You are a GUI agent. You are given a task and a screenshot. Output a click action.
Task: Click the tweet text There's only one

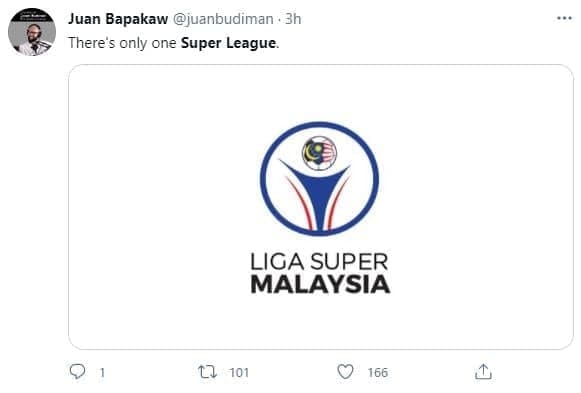click(x=122, y=43)
